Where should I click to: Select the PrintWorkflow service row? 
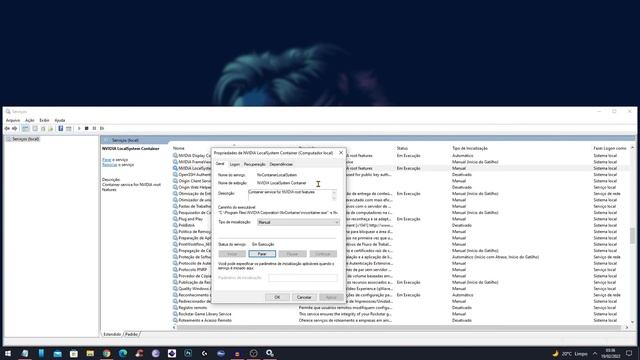point(400,244)
